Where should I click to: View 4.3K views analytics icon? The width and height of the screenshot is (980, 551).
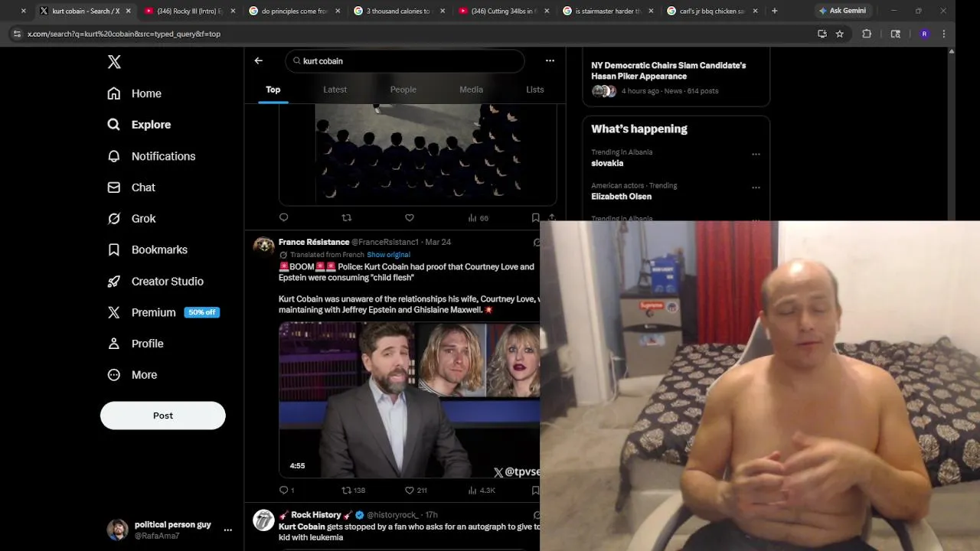pos(482,491)
